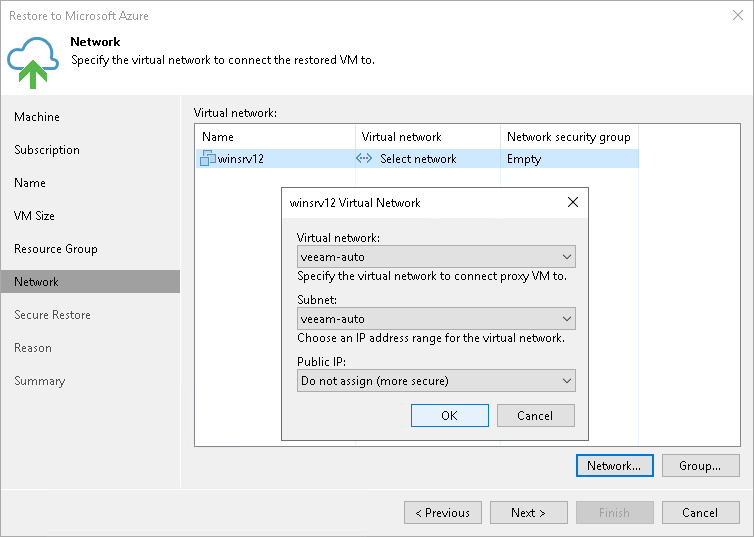Viewport: 754px width, 537px height.
Task: Select the winsrv12 row name
Action: coord(240,159)
